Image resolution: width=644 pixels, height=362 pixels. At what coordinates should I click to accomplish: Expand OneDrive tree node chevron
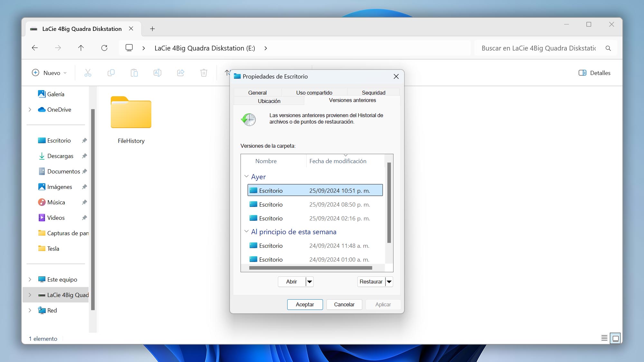(30, 110)
